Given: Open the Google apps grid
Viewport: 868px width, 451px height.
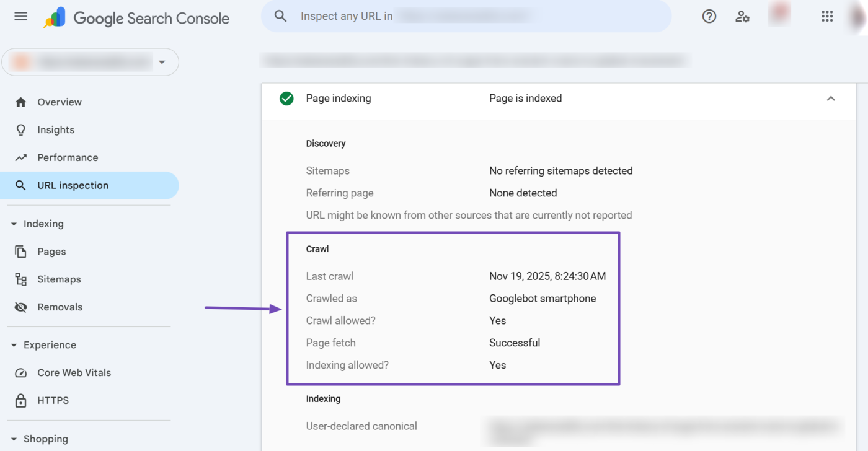Looking at the screenshot, I should tap(827, 16).
